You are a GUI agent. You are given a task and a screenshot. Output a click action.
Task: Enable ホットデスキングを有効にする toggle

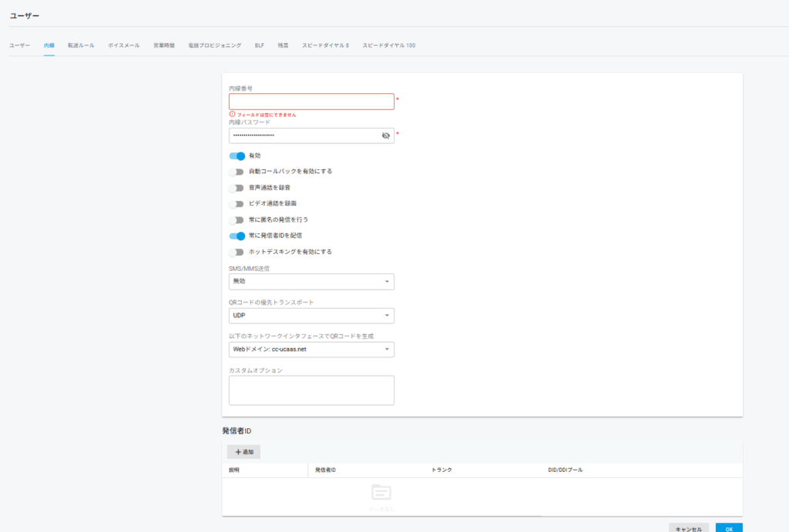[x=237, y=252]
